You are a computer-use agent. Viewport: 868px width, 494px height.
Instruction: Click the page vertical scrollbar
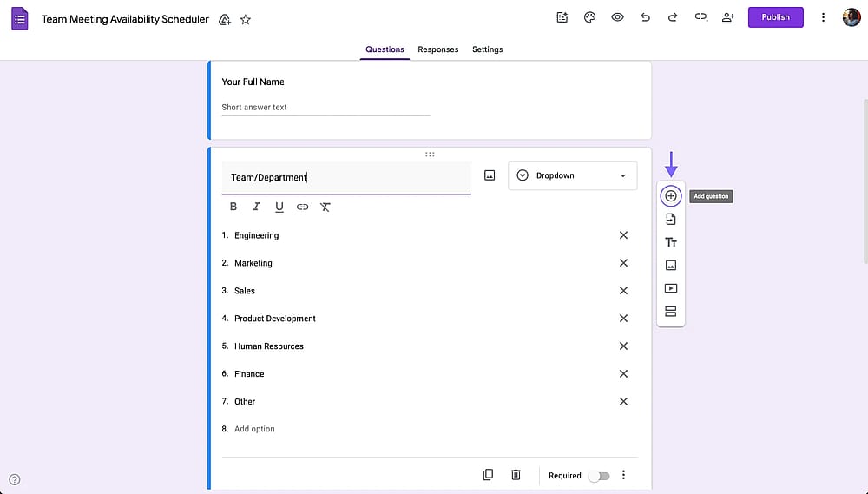(x=865, y=181)
